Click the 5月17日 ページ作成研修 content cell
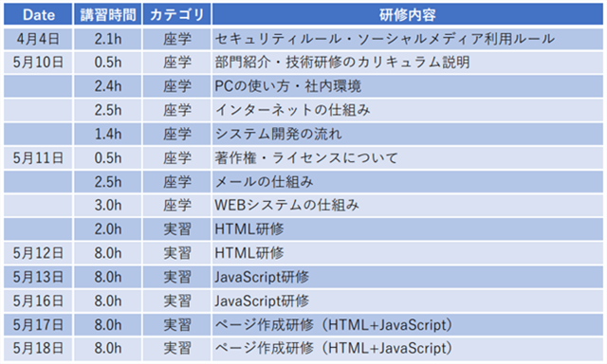 tap(408, 324)
